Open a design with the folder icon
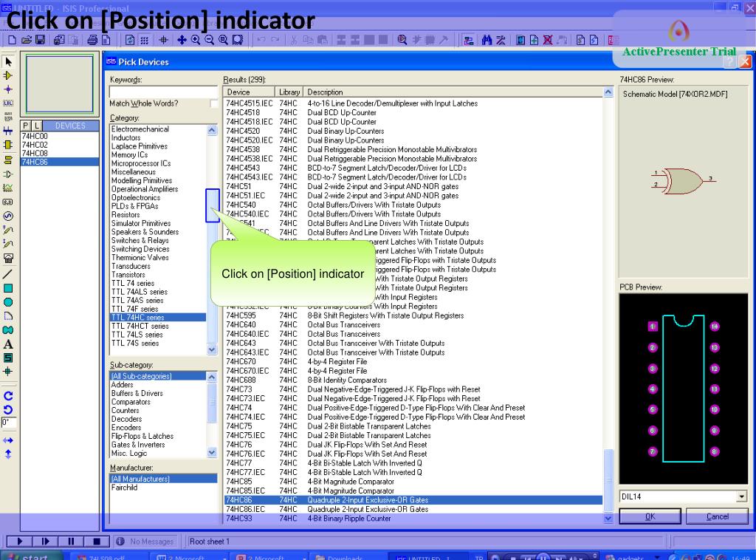Screen dimensions: 756x560 click(x=27, y=40)
